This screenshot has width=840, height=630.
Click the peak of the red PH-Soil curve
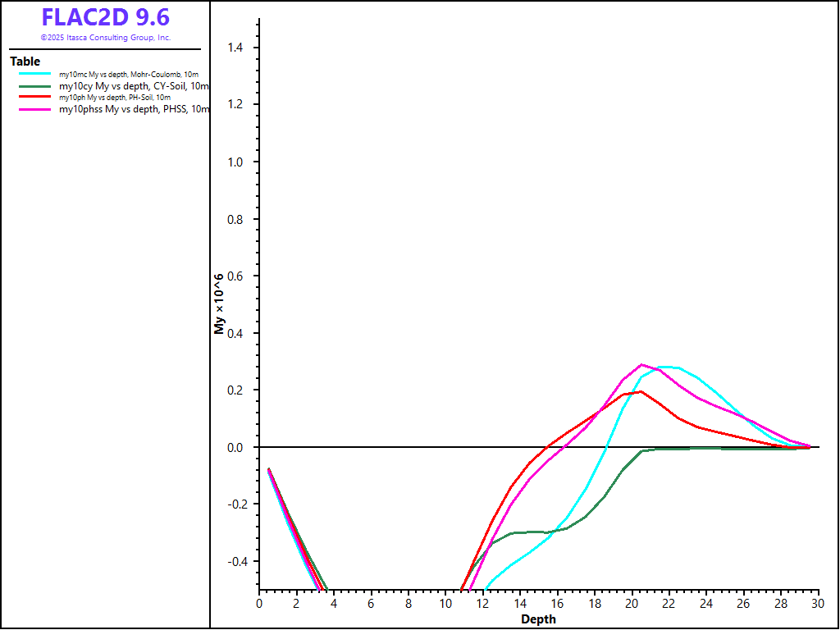tap(641, 391)
